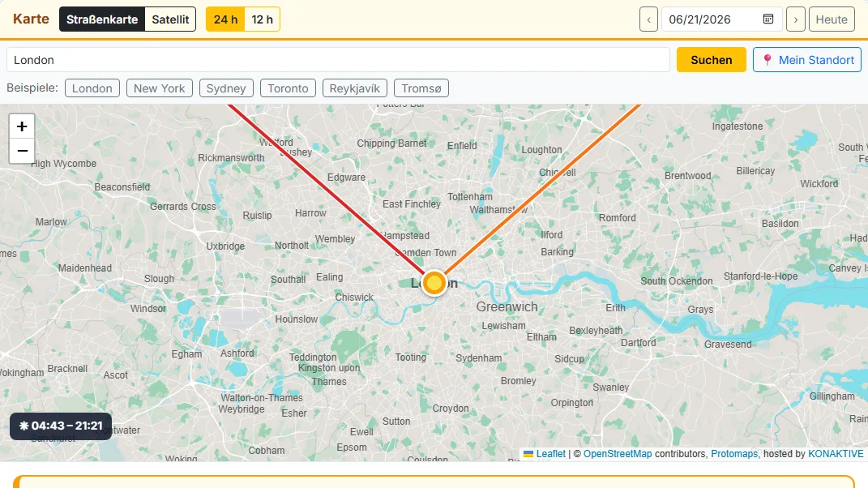Click the Dartford label on the map
The image size is (868, 488).
pos(639,342)
